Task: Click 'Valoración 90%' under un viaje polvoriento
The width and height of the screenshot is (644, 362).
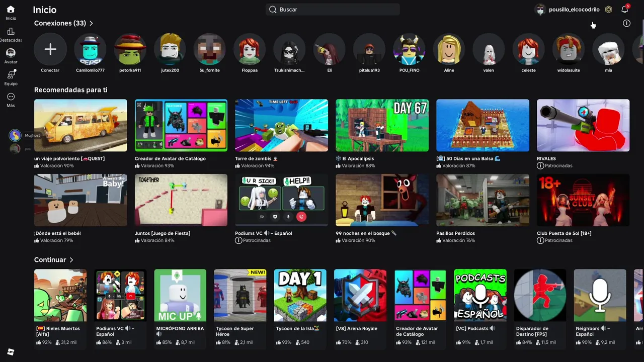Action: 57,165
